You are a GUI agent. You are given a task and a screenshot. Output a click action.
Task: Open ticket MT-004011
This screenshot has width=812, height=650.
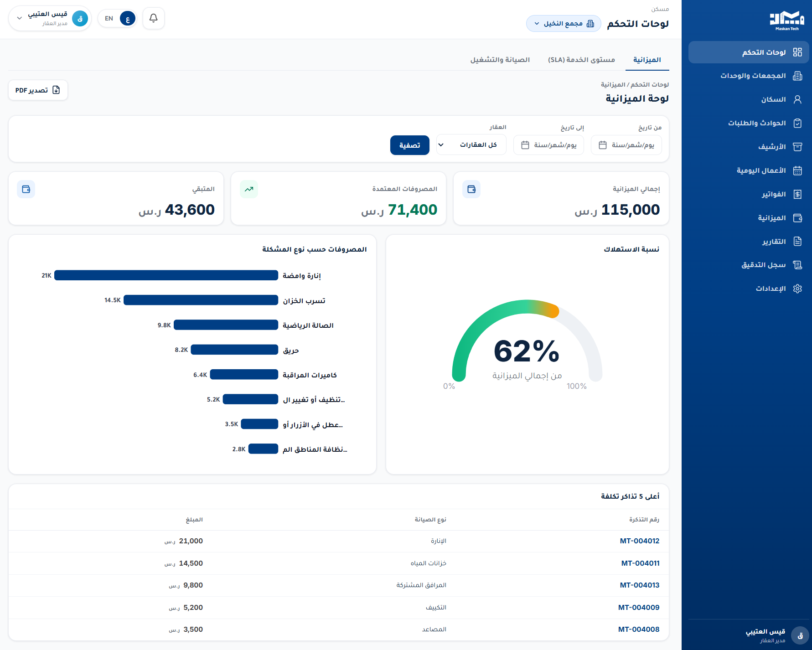(x=641, y=563)
